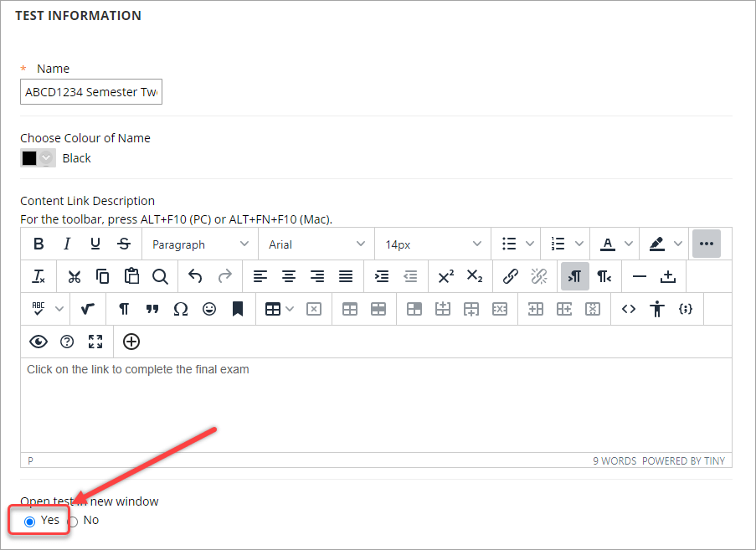Insert an anchor bookmark

click(238, 309)
